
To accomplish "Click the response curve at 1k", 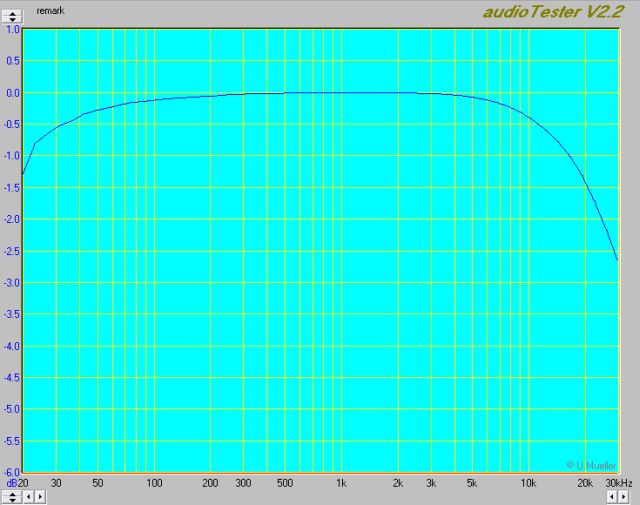I will [340, 93].
